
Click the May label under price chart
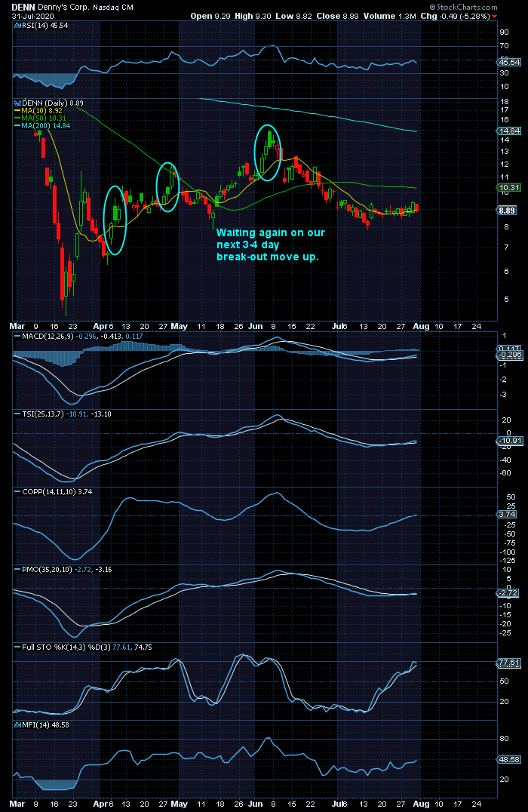click(x=179, y=326)
